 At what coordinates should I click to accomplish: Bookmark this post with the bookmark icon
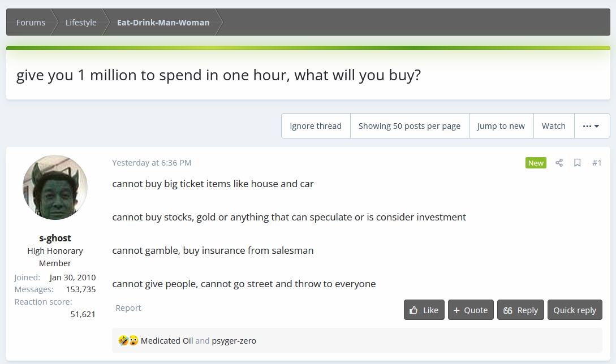pos(578,163)
